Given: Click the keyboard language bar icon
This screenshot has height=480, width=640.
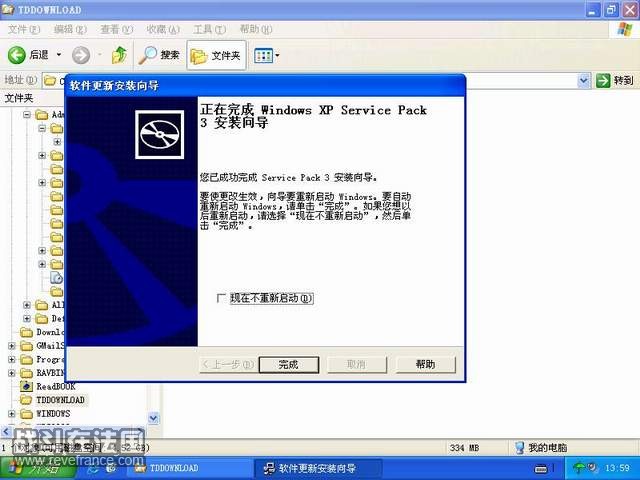Looking at the screenshot, I should tap(541, 469).
